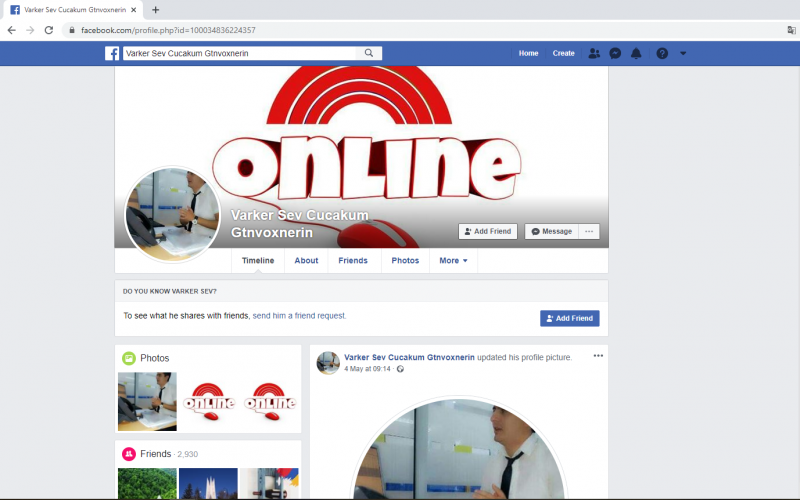The width and height of the screenshot is (800, 500).
Task: Click Add Friend button on cover photo
Action: point(488,231)
